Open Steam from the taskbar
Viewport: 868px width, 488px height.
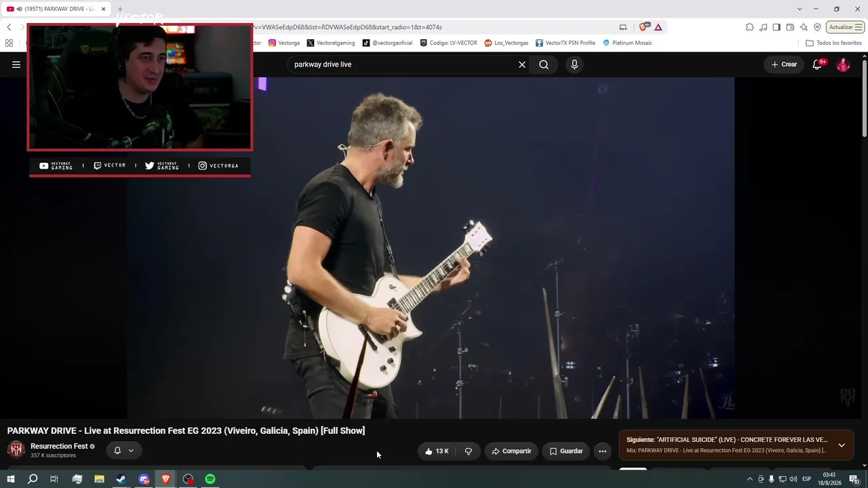[121, 479]
